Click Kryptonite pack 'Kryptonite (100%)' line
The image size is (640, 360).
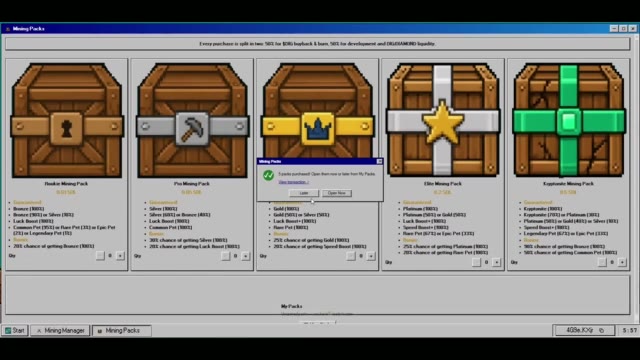(542, 209)
